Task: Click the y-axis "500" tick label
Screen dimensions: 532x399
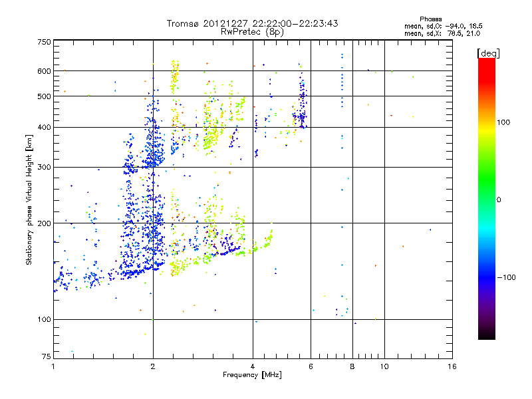Action: (44, 96)
